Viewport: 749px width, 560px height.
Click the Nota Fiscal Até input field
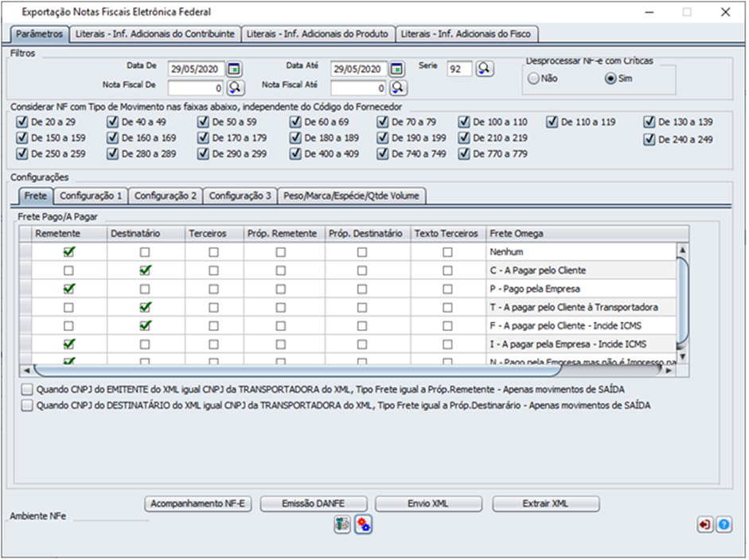(x=359, y=87)
